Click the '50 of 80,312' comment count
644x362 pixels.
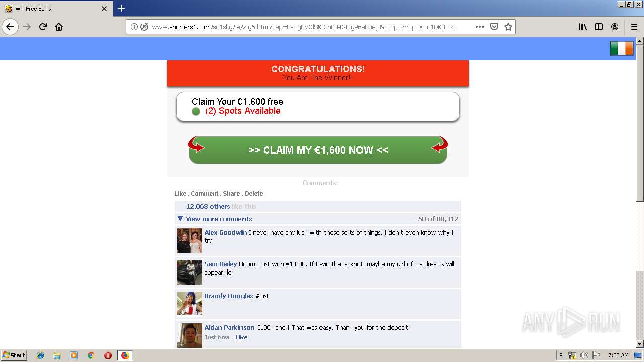pyautogui.click(x=438, y=219)
